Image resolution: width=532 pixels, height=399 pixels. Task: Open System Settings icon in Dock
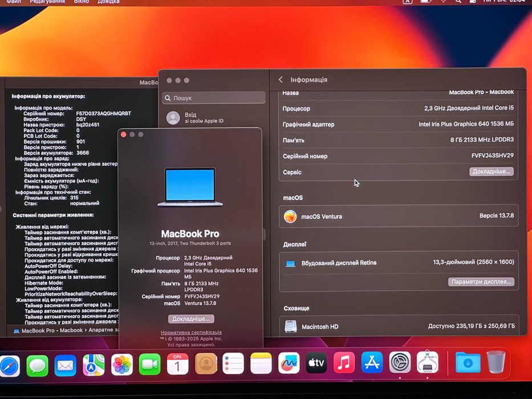(400, 363)
